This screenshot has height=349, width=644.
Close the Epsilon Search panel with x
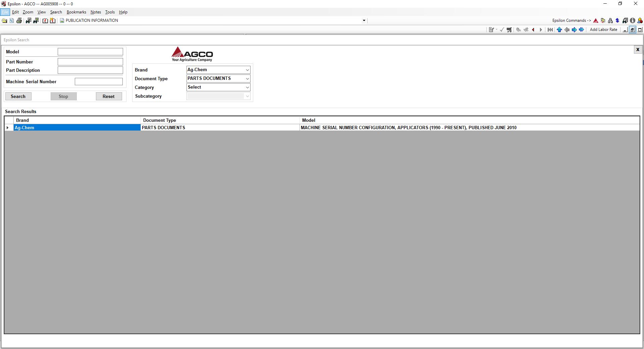click(638, 50)
